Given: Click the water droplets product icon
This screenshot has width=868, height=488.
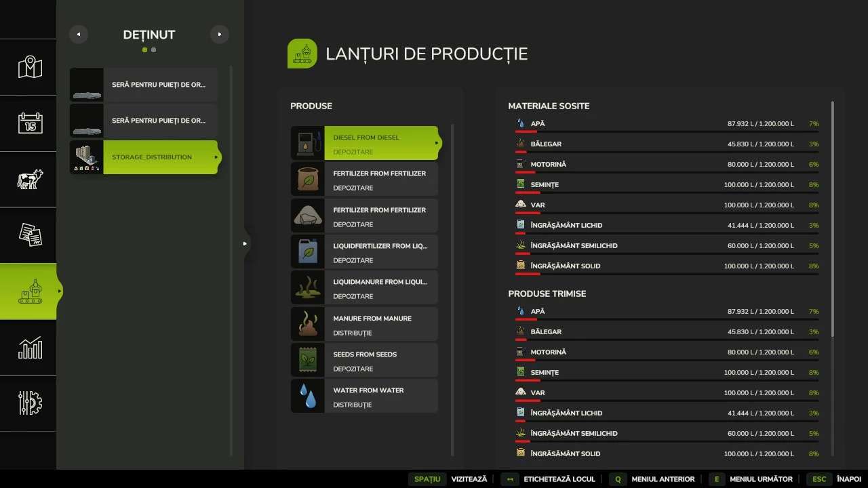Looking at the screenshot, I should pyautogui.click(x=307, y=396).
